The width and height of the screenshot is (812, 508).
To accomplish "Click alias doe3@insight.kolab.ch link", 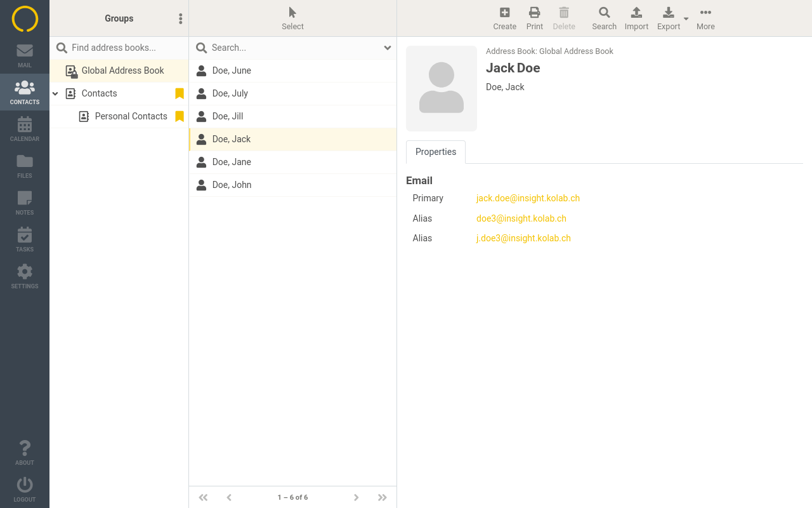I will [521, 218].
